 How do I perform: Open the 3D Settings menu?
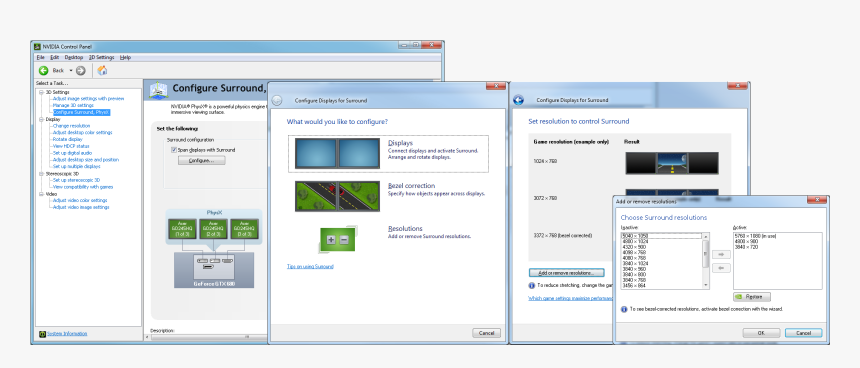[x=101, y=57]
